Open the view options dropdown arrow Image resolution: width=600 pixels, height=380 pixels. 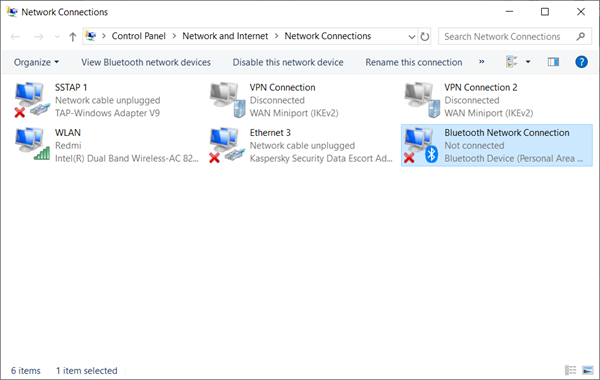tap(528, 62)
